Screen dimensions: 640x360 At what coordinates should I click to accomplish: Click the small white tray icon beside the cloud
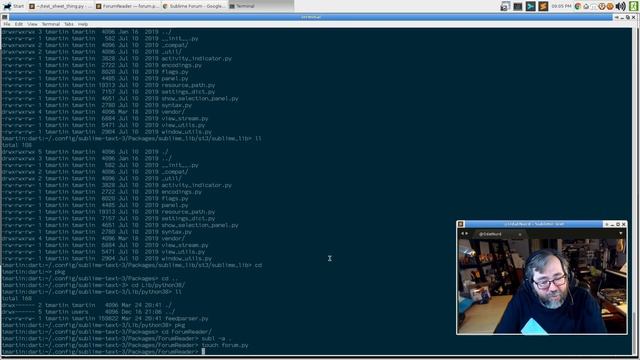[594, 6]
